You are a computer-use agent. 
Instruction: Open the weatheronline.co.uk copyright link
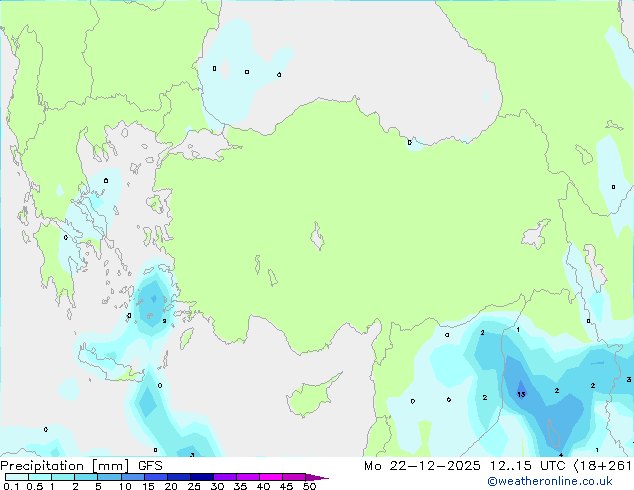pyautogui.click(x=550, y=481)
